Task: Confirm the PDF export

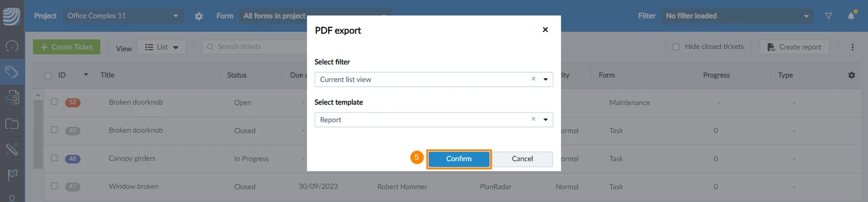Action: coord(459,159)
